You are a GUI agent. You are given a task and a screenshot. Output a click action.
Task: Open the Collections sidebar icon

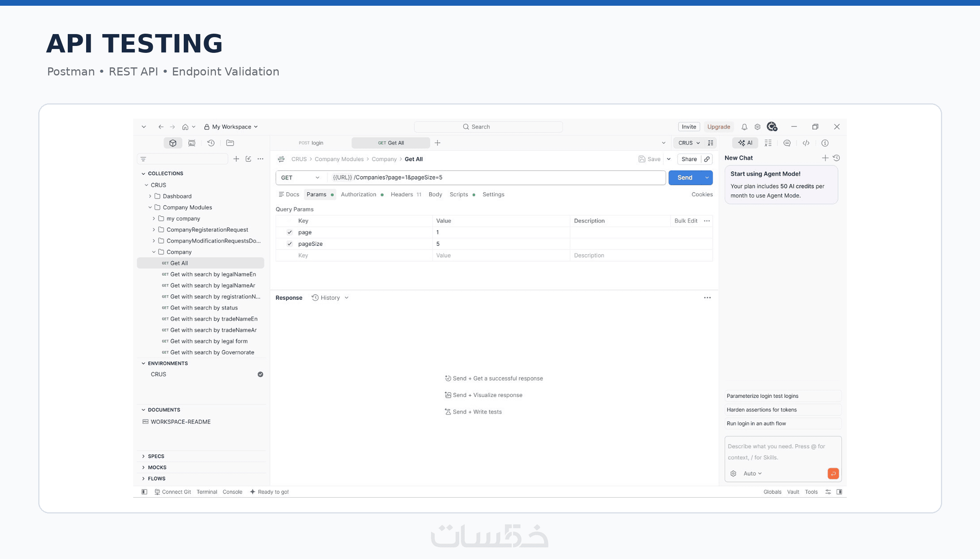173,143
